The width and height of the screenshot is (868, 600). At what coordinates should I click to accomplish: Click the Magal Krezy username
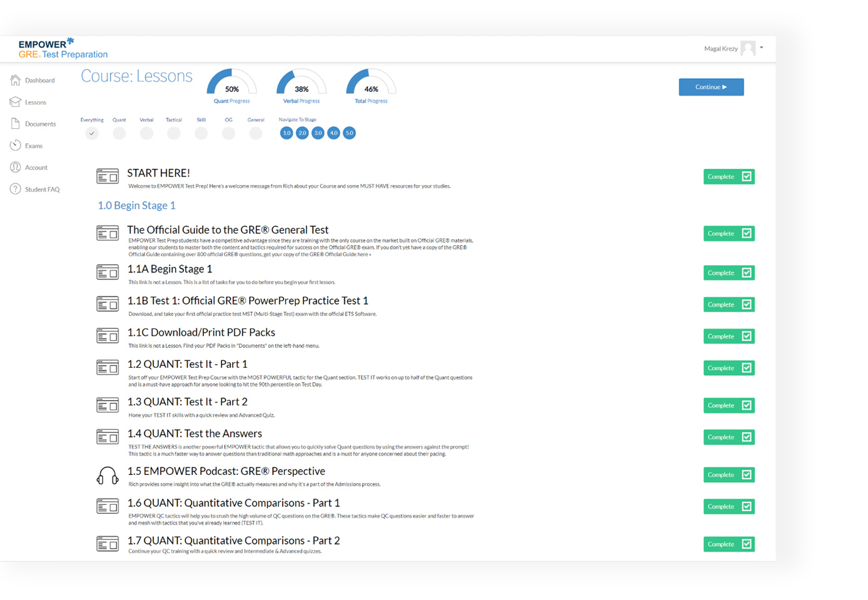pos(721,48)
